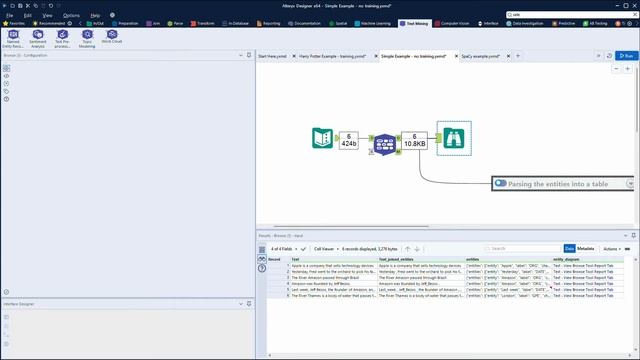Viewport: 640px width, 360px height.
Task: Click the messages list icon in Results
Action: coord(262,250)
